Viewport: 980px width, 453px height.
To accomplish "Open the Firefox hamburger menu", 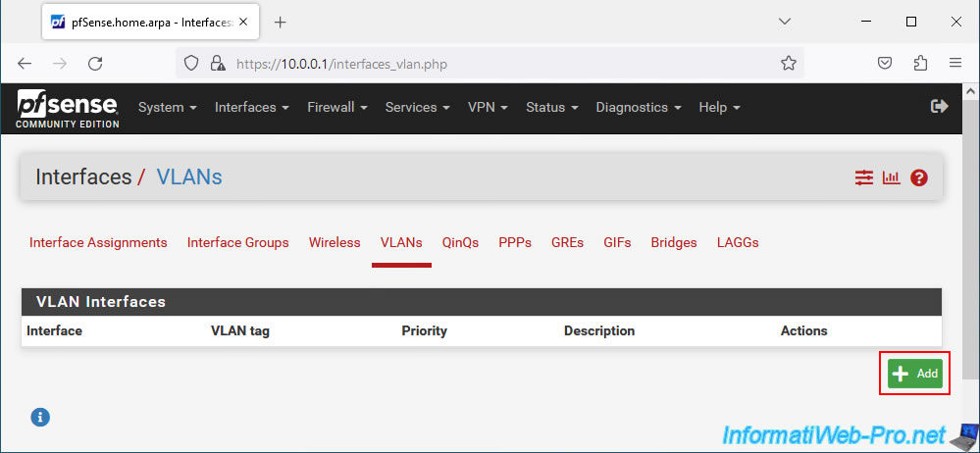I will (x=955, y=63).
